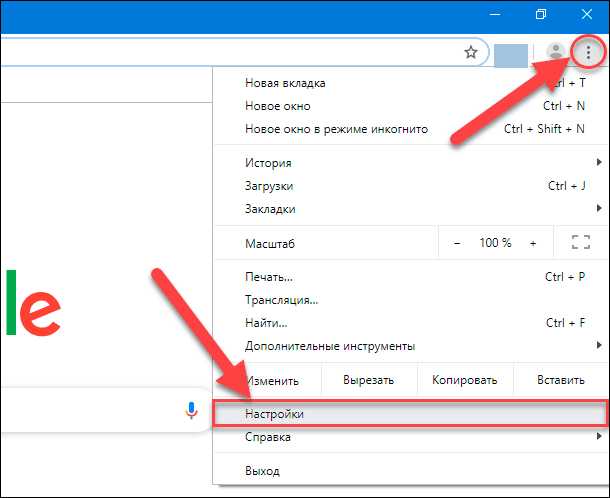
Task: Enter fullscreen mode from the zoom row
Action: click(x=581, y=242)
